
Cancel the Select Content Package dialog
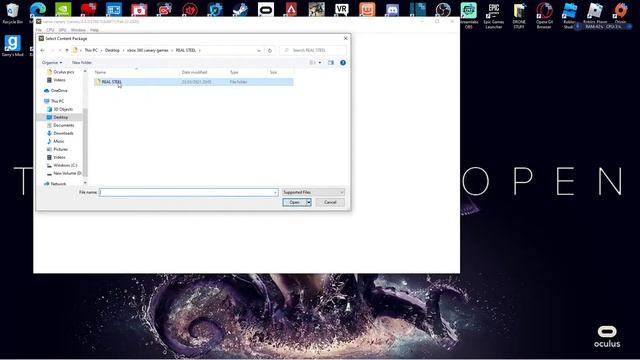point(330,202)
